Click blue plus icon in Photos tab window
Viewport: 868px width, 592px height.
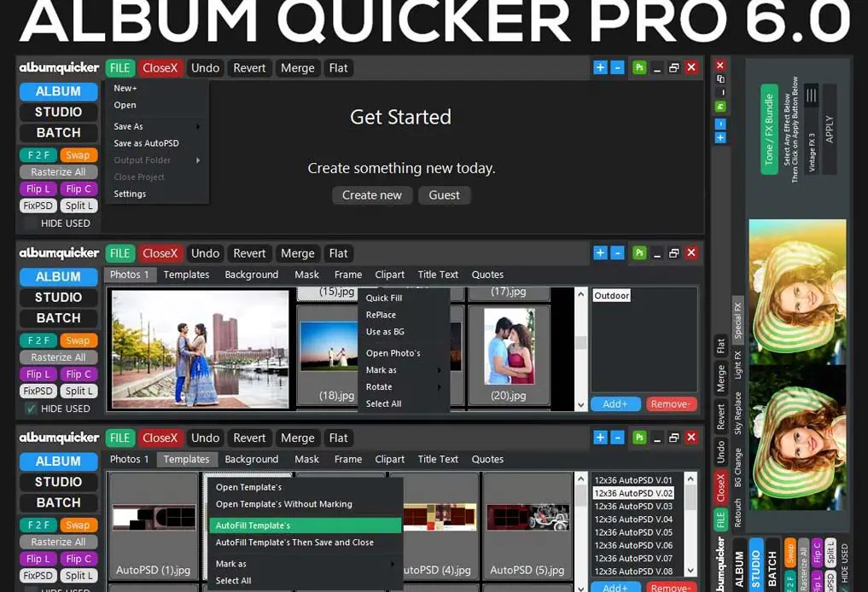point(600,252)
